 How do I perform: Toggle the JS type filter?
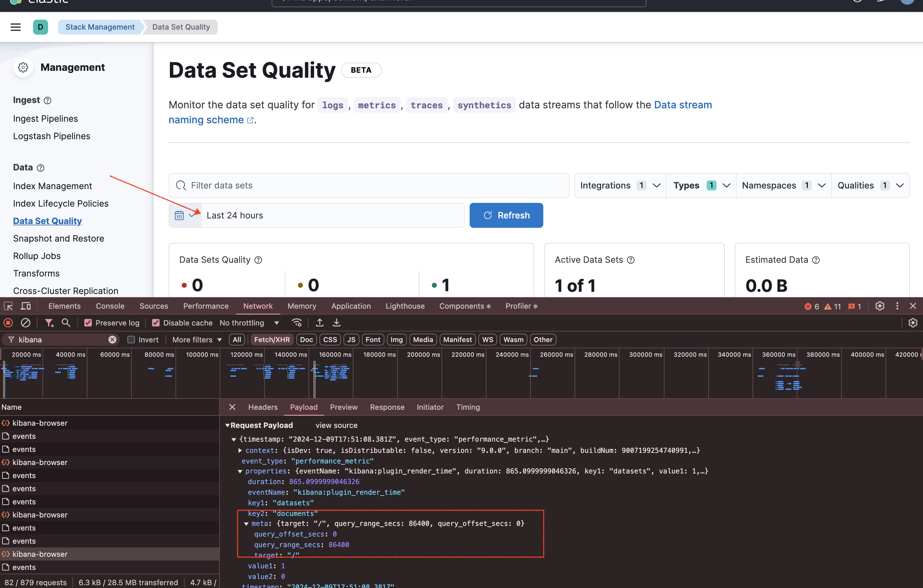click(351, 340)
